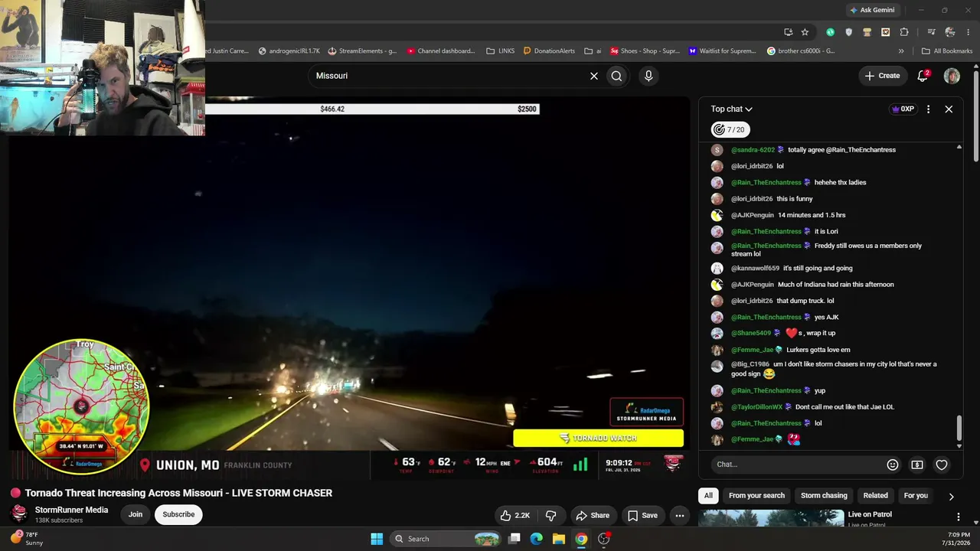This screenshot has width=980, height=551.
Task: Open the brother cs6000i bookmark
Action: 801,51
